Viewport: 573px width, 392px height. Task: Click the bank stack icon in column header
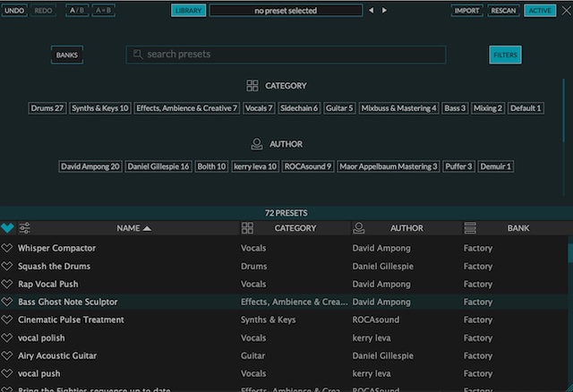(x=469, y=228)
